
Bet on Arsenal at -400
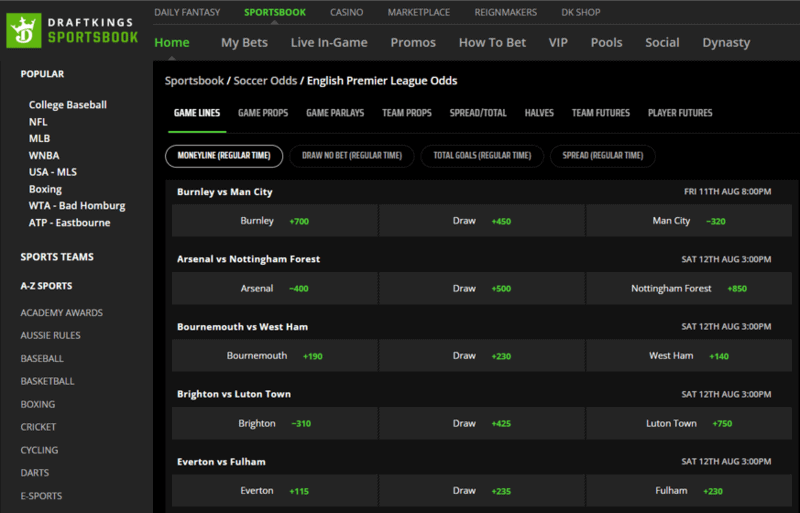point(274,288)
